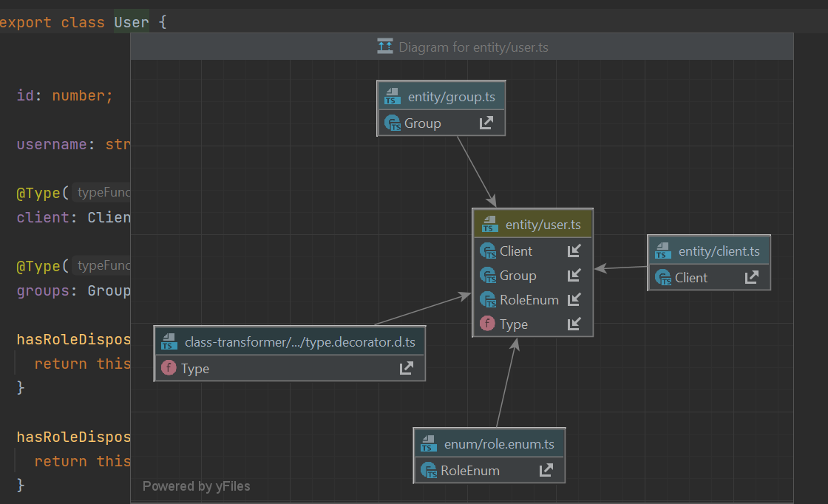828x504 pixels.
Task: Click the export arrow beside Type in type.decorator.d.ts
Action: coord(406,368)
